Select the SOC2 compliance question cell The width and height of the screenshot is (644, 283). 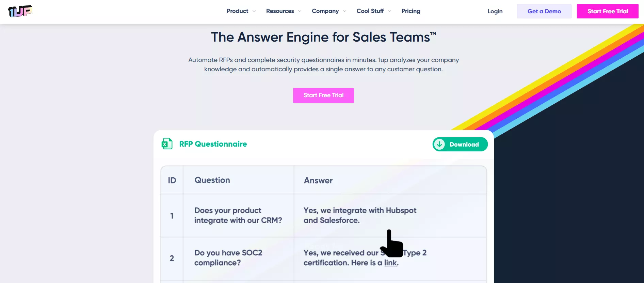(228, 258)
